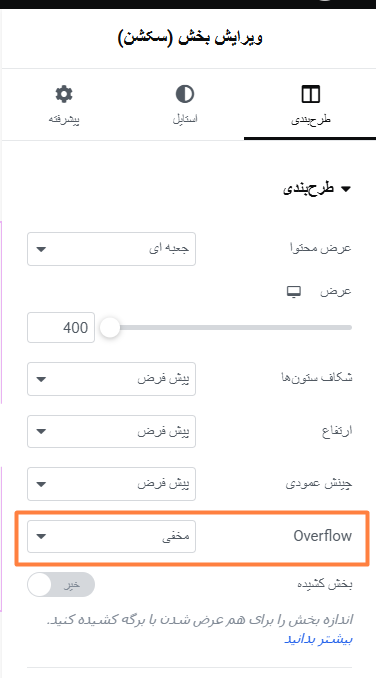Viewport: 376px width, 678px height.
Task: Toggle the بخش کشیده switch
Action: (x=61, y=585)
